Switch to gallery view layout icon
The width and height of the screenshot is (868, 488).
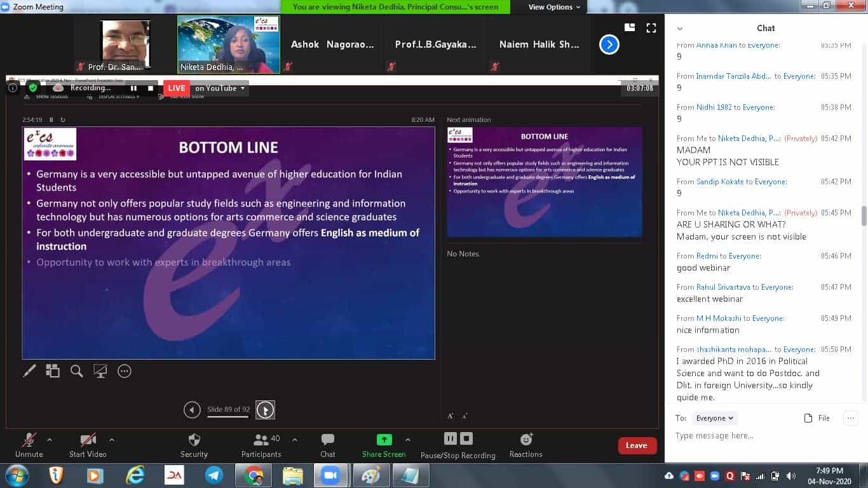(x=630, y=27)
